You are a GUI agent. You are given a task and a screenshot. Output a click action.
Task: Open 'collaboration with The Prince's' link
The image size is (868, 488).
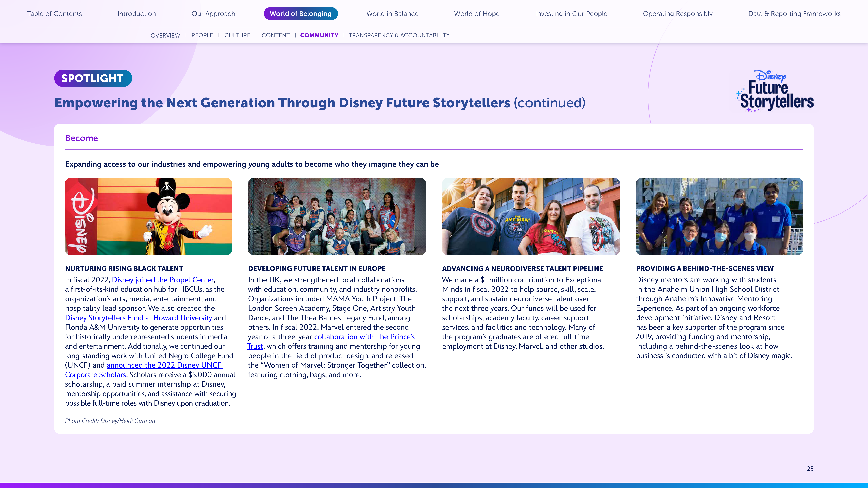tap(365, 337)
